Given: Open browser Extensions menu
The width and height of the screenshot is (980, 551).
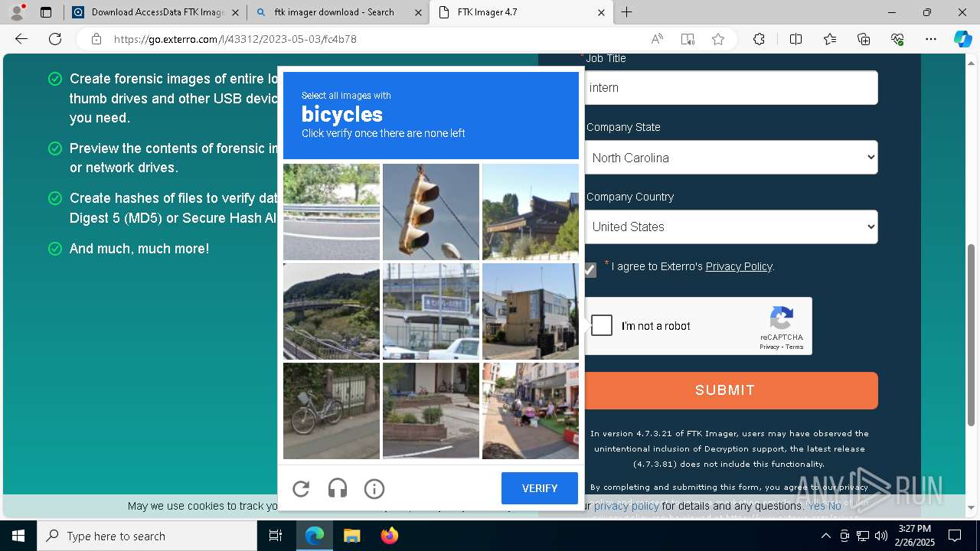Looking at the screenshot, I should (x=759, y=39).
